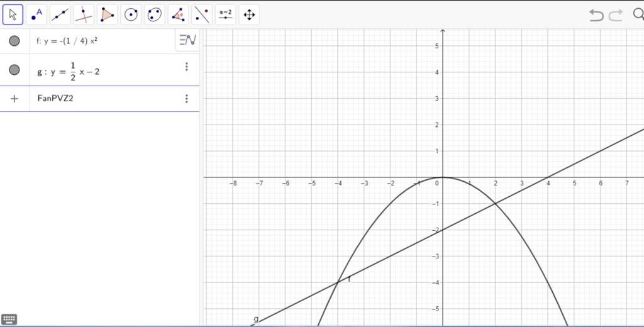Toggle visibility of function f

click(x=14, y=41)
